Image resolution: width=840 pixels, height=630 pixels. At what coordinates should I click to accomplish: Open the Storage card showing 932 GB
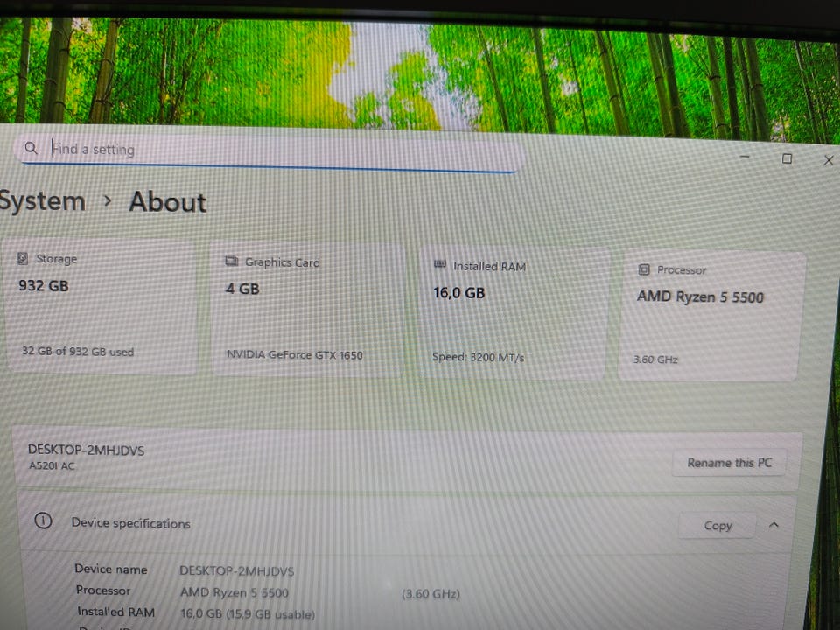coord(101,305)
